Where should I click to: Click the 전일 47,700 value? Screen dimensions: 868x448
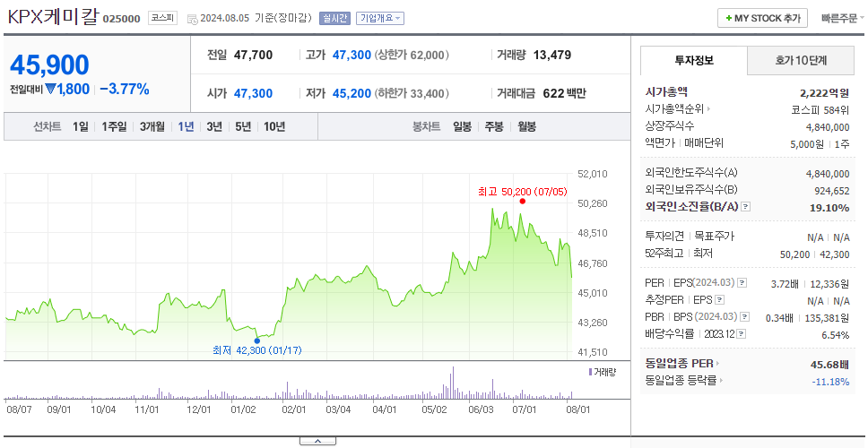[253, 56]
